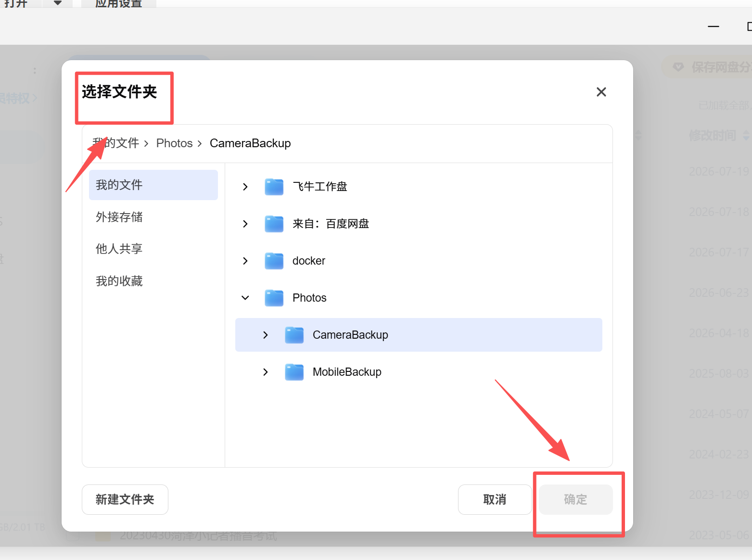Click the MobileBackup folder icon
752x560 pixels.
point(294,372)
